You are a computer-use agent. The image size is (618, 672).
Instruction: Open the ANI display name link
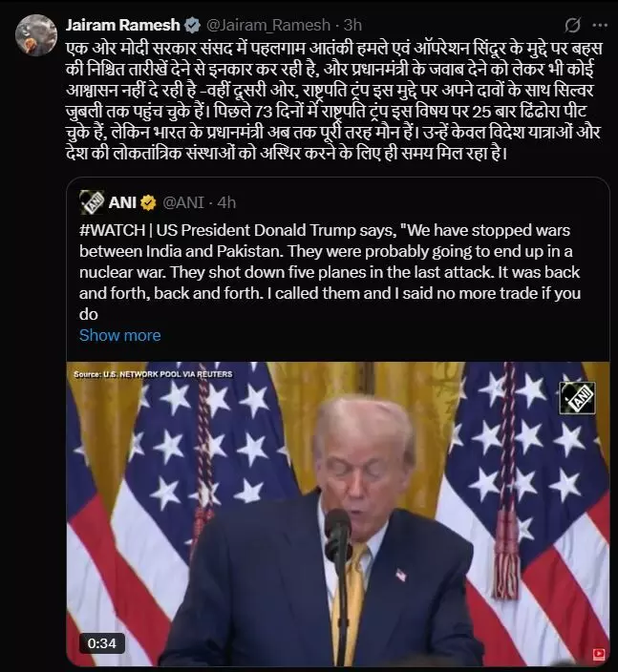122,202
